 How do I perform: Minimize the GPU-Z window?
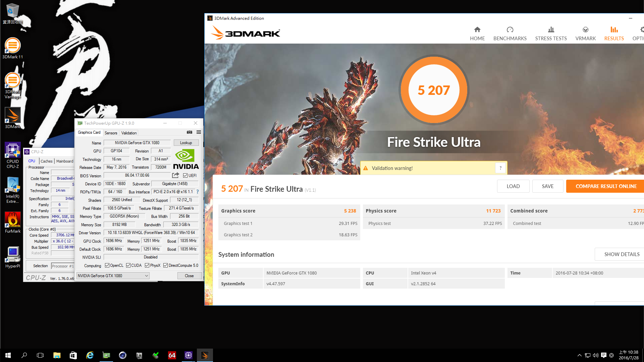pyautogui.click(x=165, y=123)
